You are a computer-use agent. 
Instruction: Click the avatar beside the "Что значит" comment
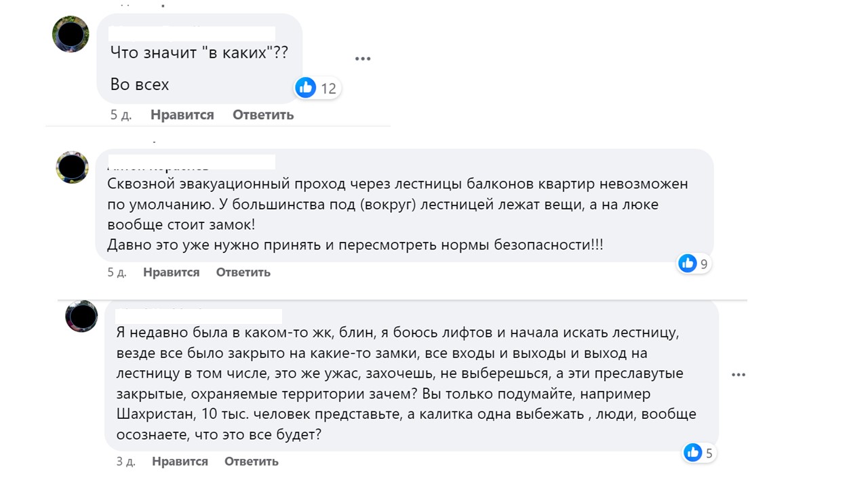click(x=71, y=34)
